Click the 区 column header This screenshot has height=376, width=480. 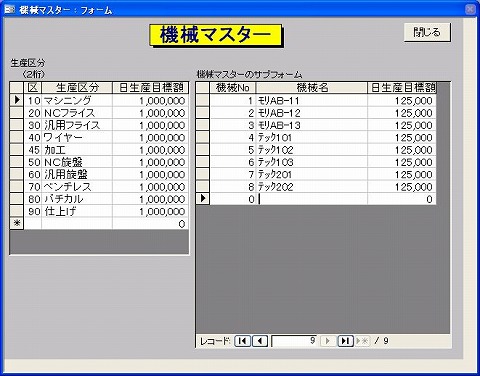(x=32, y=88)
